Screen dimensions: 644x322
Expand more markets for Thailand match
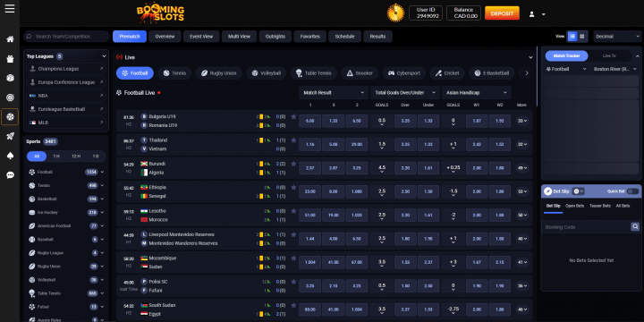point(522,144)
